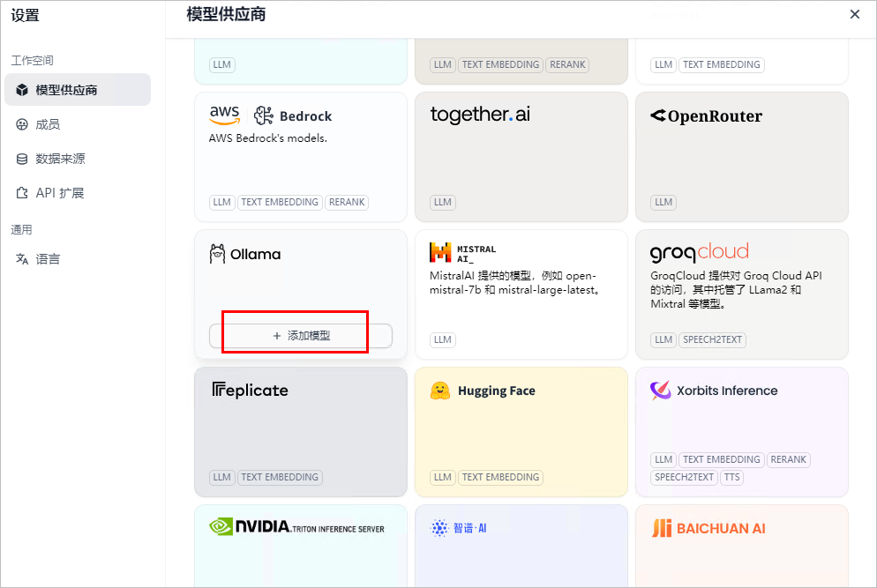This screenshot has height=588, width=877.
Task: Close the settings dialog with X
Action: (854, 14)
